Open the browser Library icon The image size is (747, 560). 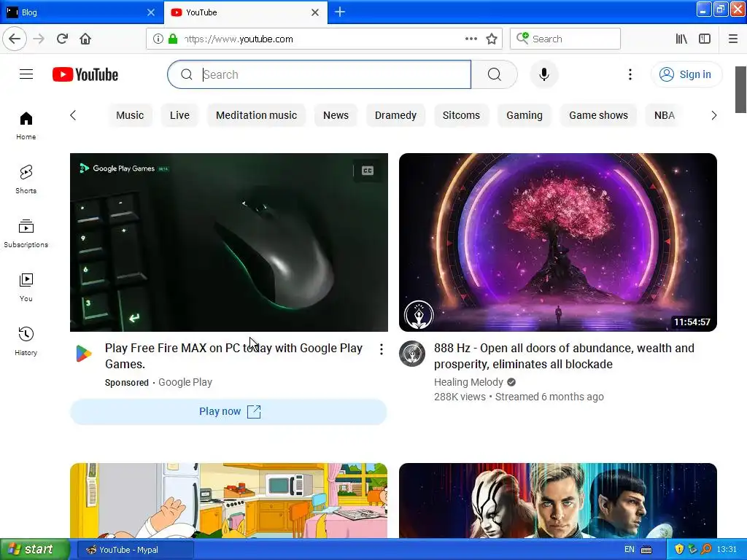681,39
